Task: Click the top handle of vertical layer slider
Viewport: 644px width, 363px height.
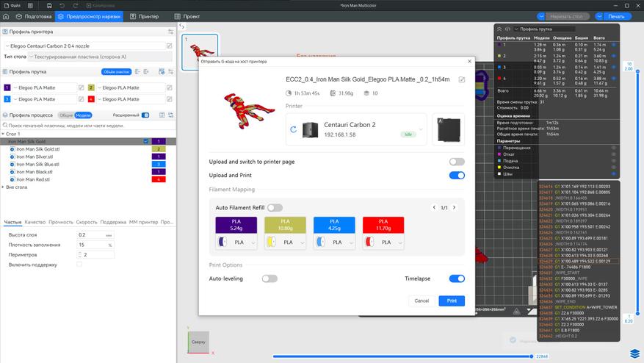Action: coord(637,71)
